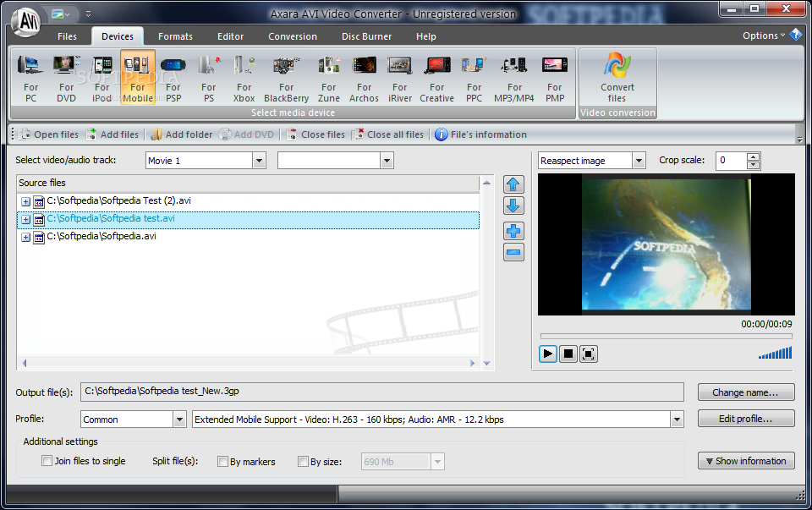Choose the For DVD device
Screen dimensions: 812x510
click(66, 78)
